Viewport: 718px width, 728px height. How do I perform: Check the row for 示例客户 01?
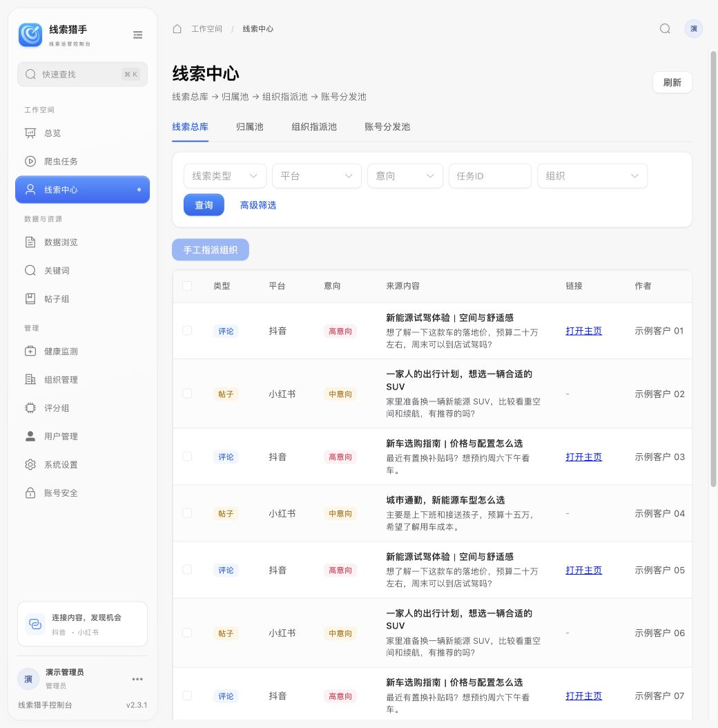tap(187, 331)
